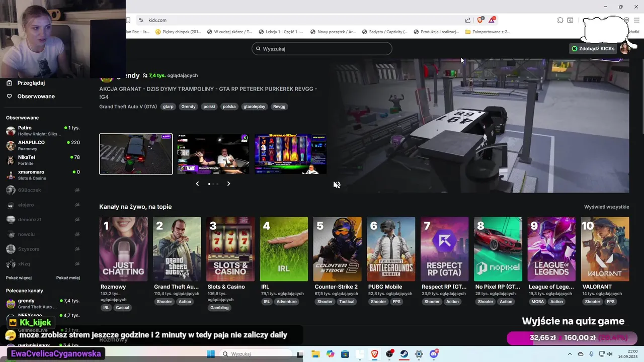The height and width of the screenshot is (362, 644).
Task: Open File Explorer from taskbar
Action: (315, 354)
